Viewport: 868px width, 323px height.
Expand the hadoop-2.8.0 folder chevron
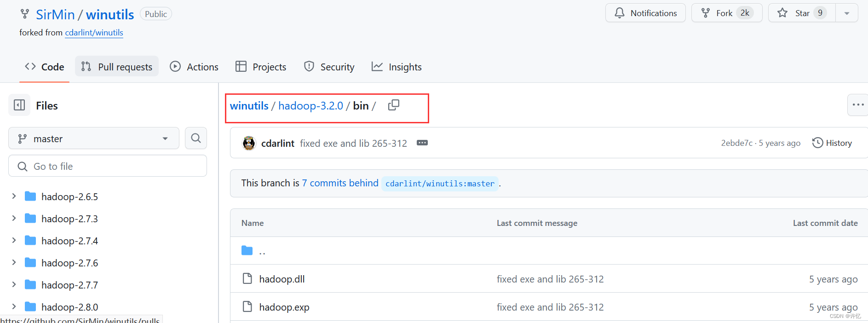[x=14, y=307]
